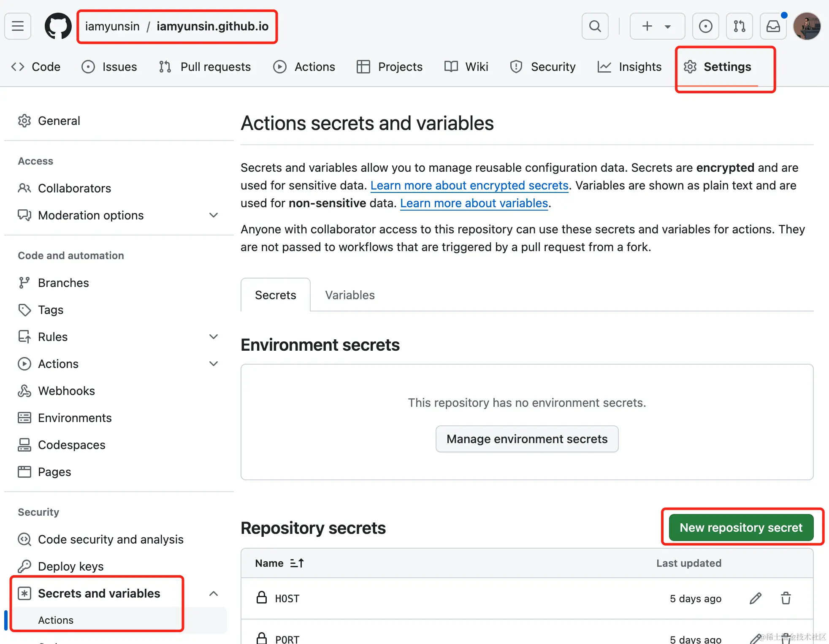Open the hamburger navigation menu

(x=18, y=26)
